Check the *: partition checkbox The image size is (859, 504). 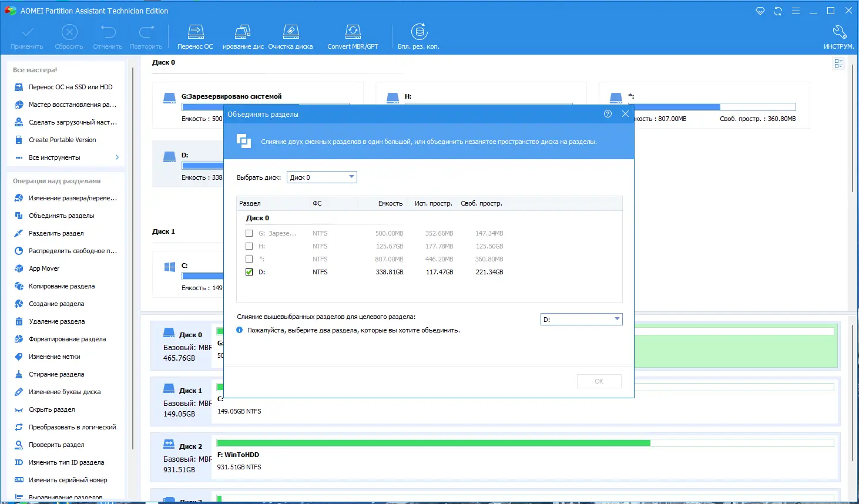click(x=249, y=259)
